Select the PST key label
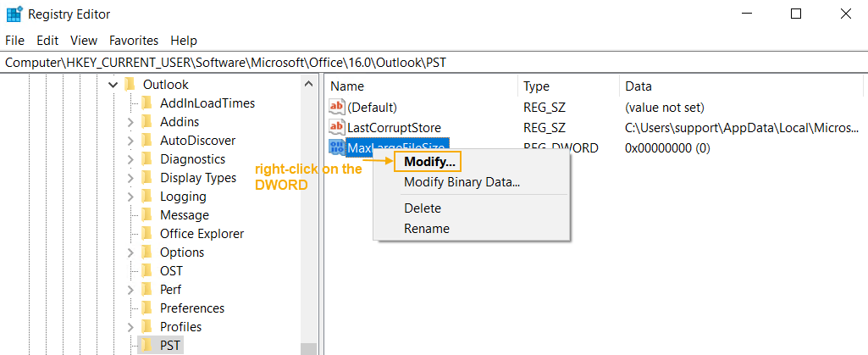Screen dimensions: 868x355 [170, 346]
